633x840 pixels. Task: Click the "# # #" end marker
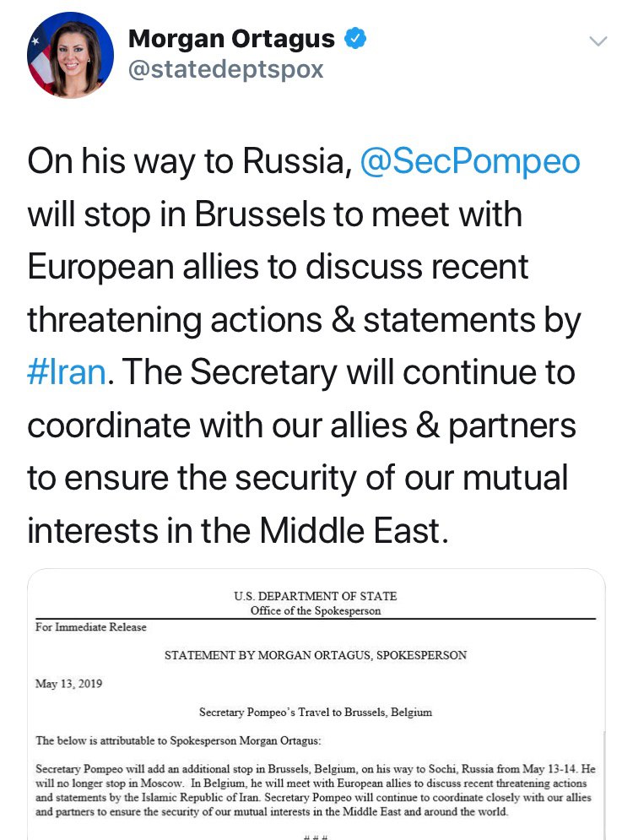point(315,834)
